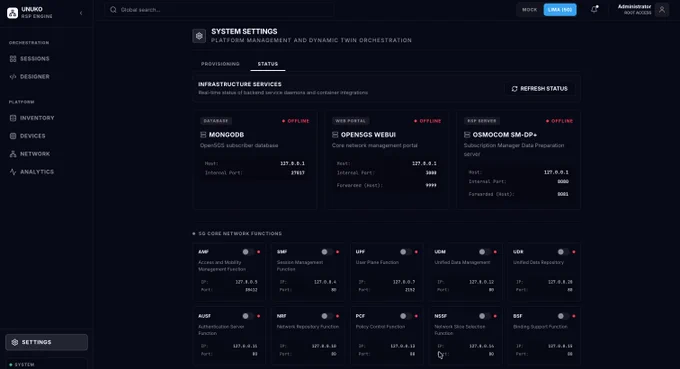Click the Infrastructure Services heading
This screenshot has width=680, height=369.
click(240, 84)
